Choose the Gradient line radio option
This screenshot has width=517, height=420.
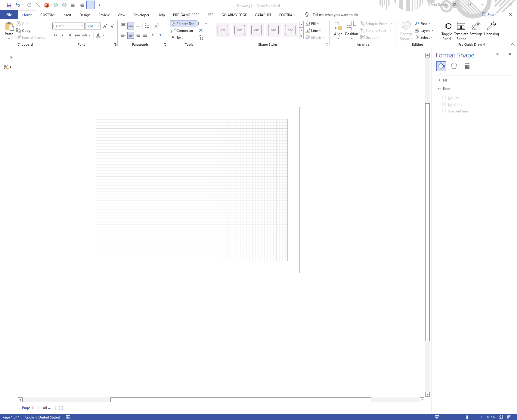click(444, 111)
